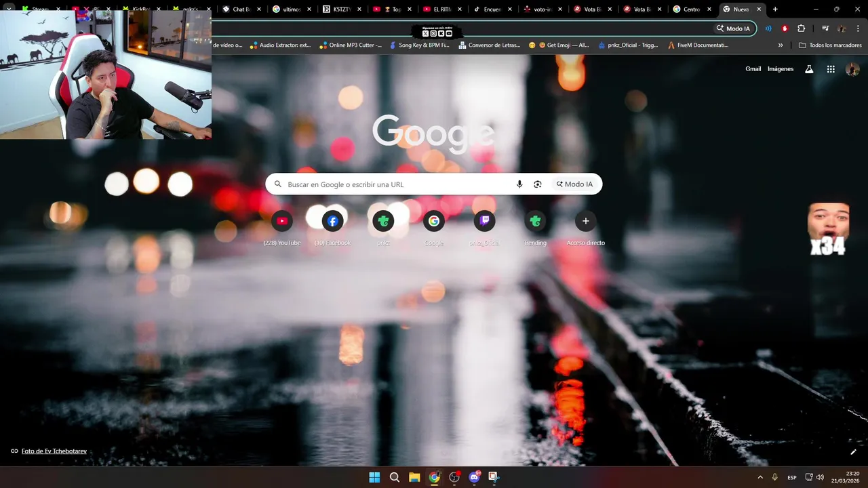Click the OBS icon on taskbar
Screen dimensions: 868x488
pyautogui.click(x=454, y=477)
